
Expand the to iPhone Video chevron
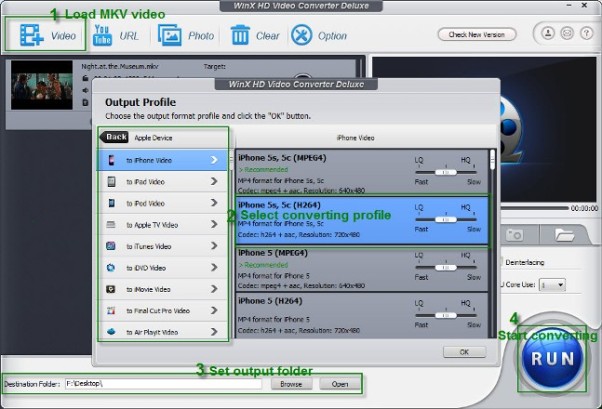(x=214, y=160)
